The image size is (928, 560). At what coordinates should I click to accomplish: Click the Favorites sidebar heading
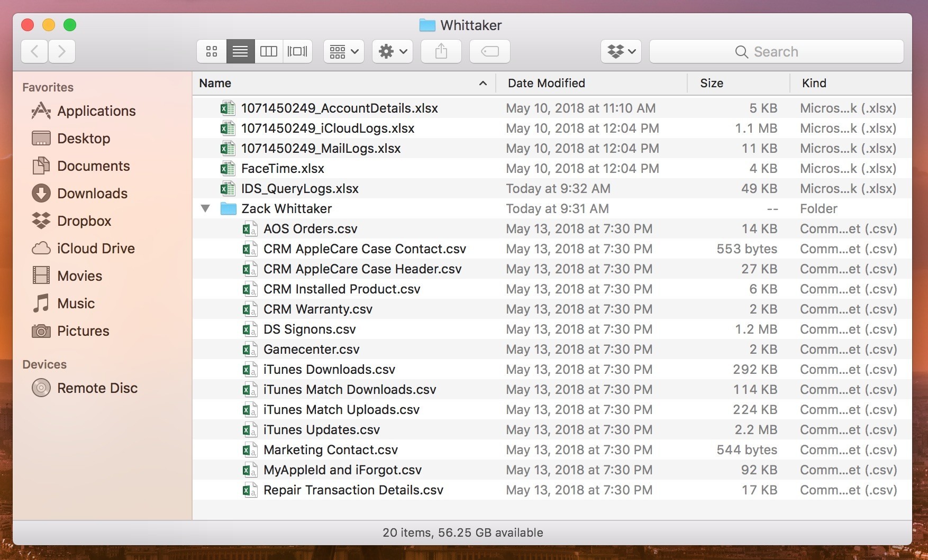click(x=48, y=87)
